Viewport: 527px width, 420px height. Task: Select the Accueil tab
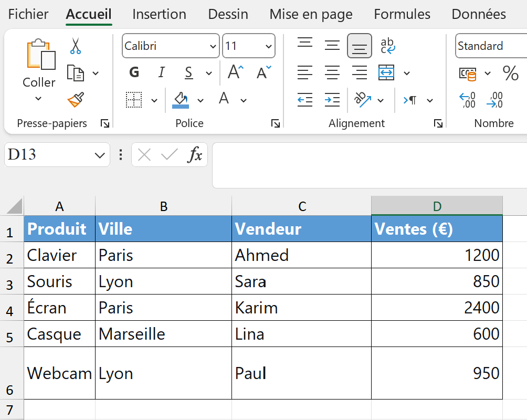click(x=89, y=15)
